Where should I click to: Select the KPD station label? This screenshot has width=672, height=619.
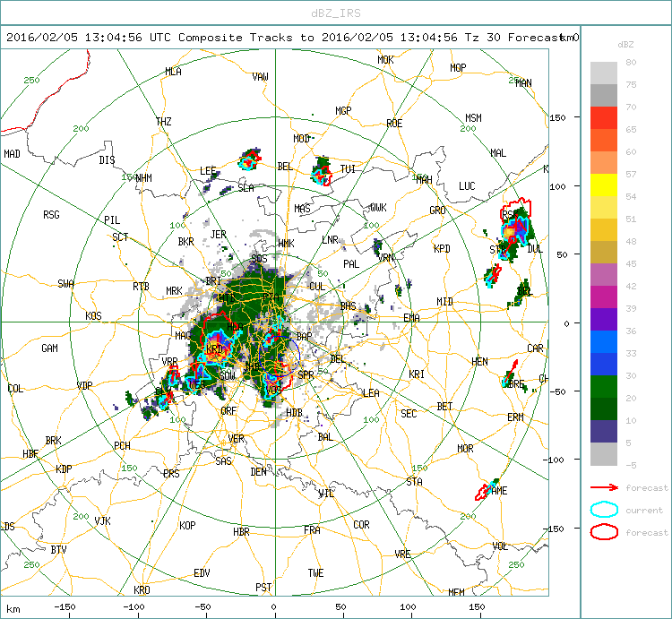click(442, 248)
